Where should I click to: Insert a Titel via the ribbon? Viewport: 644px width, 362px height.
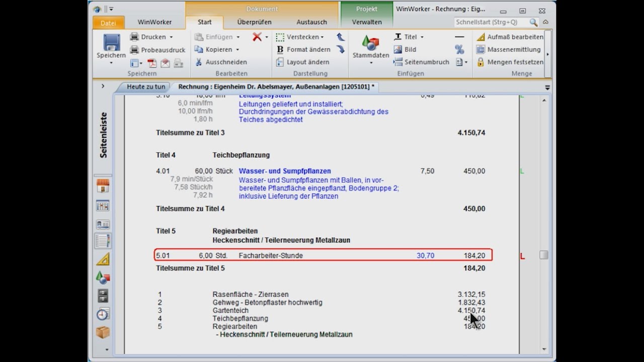coord(406,37)
